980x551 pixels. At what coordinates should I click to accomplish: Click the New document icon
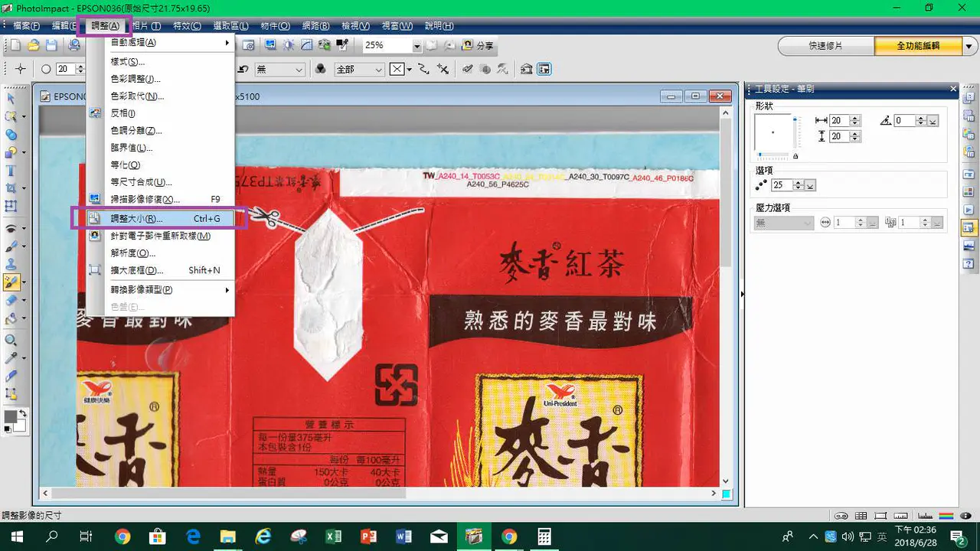click(x=15, y=45)
